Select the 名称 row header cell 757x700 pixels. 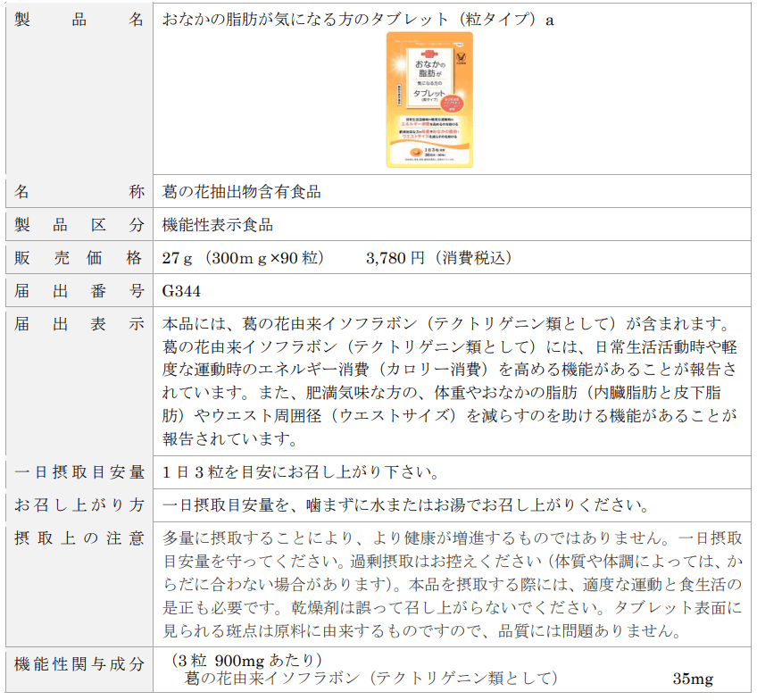(x=79, y=192)
